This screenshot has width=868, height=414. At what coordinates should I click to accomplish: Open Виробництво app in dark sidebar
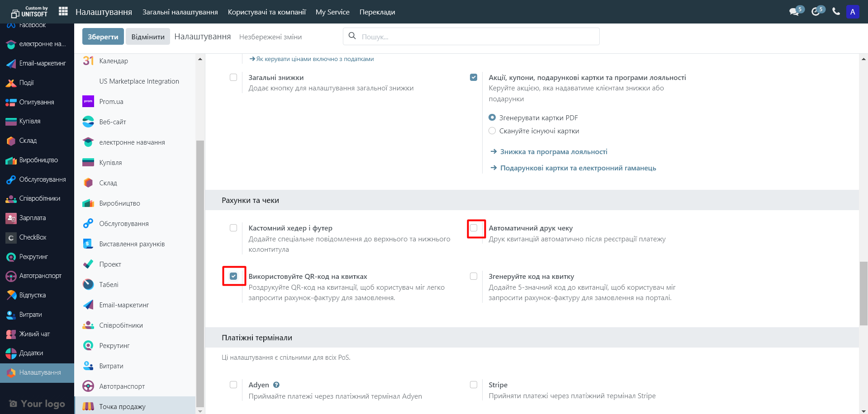37,160
